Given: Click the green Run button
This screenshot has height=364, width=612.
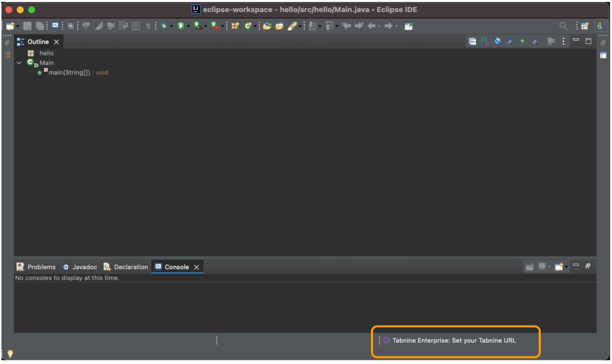Looking at the screenshot, I should [181, 26].
